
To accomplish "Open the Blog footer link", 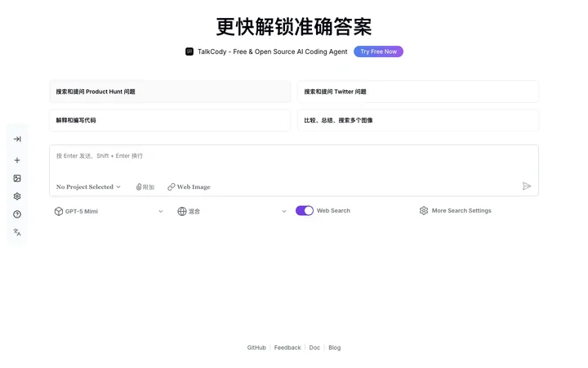I will 335,348.
